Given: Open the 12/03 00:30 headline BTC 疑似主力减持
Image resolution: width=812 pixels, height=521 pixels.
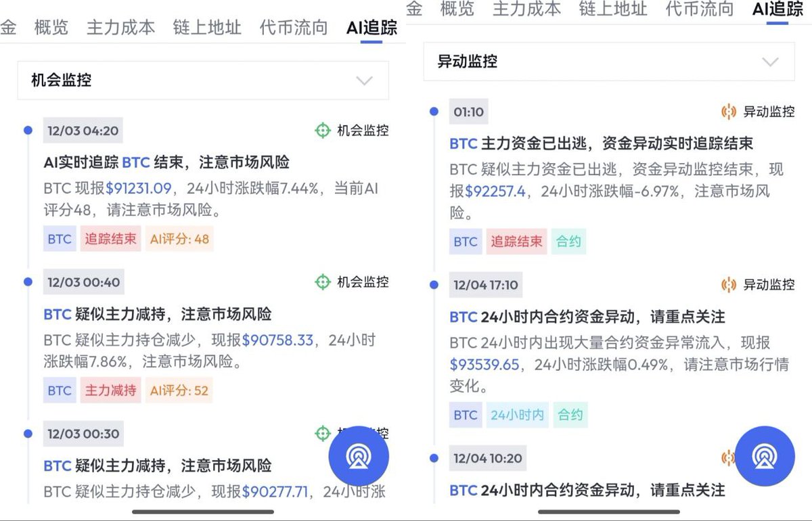Looking at the screenshot, I should pos(158,466).
